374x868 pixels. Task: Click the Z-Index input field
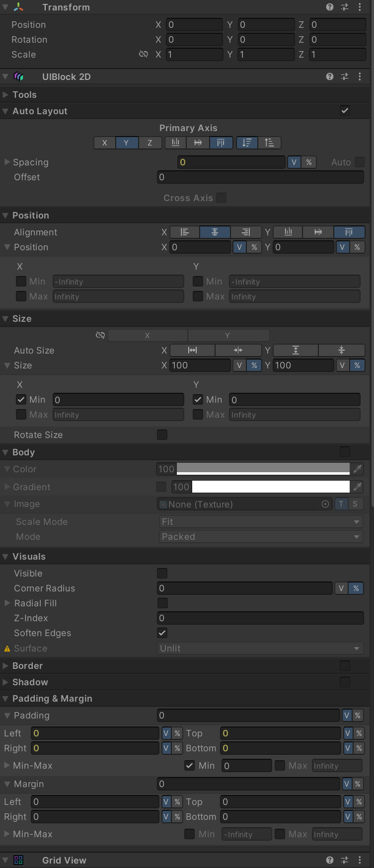pos(261,618)
